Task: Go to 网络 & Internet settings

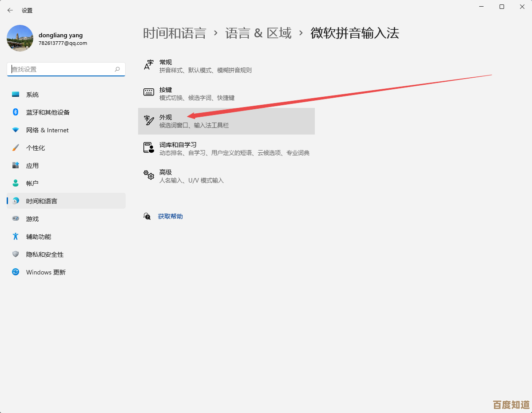Action: tap(47, 130)
